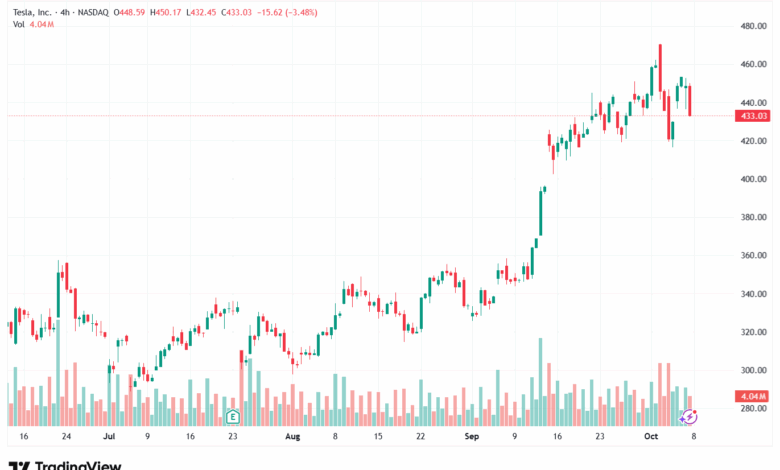
Task: Click the 360.00 price axis label
Action: point(754,255)
